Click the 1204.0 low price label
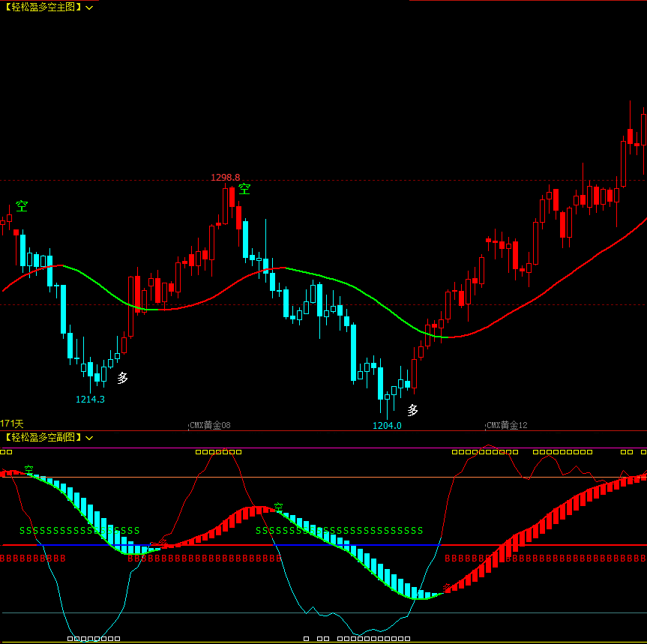 click(387, 425)
